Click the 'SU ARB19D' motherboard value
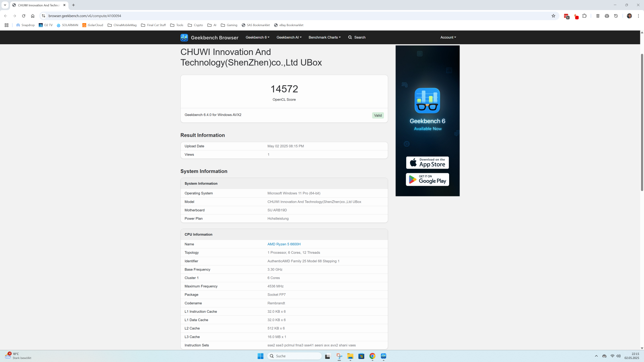The image size is (644, 362). [277, 210]
